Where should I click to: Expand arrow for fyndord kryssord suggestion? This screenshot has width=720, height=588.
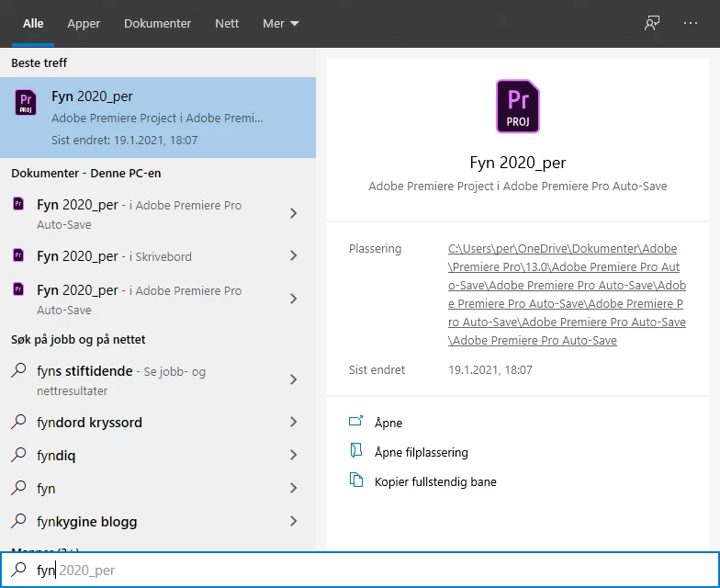294,422
